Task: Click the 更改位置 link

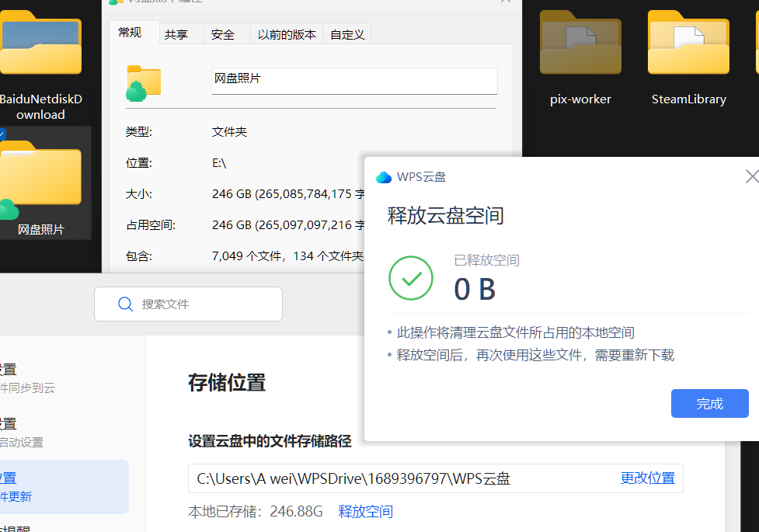Action: pyautogui.click(x=648, y=478)
